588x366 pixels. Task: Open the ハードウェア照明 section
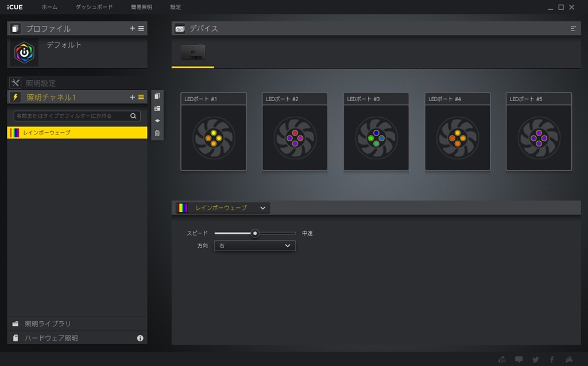coord(78,338)
